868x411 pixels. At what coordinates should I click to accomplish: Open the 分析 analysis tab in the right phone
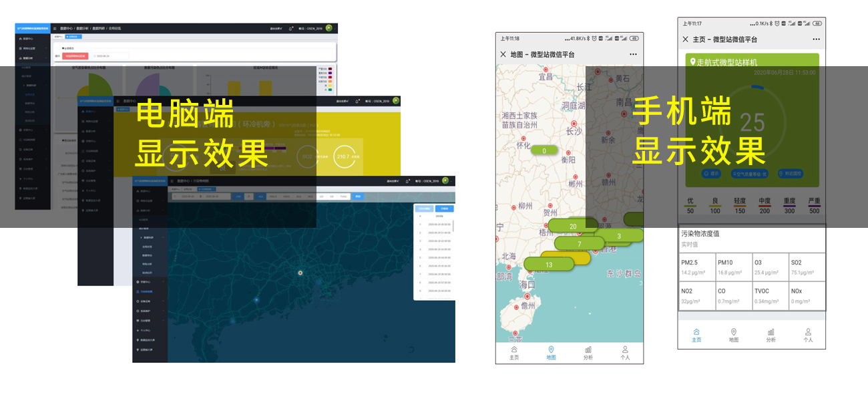(771, 335)
